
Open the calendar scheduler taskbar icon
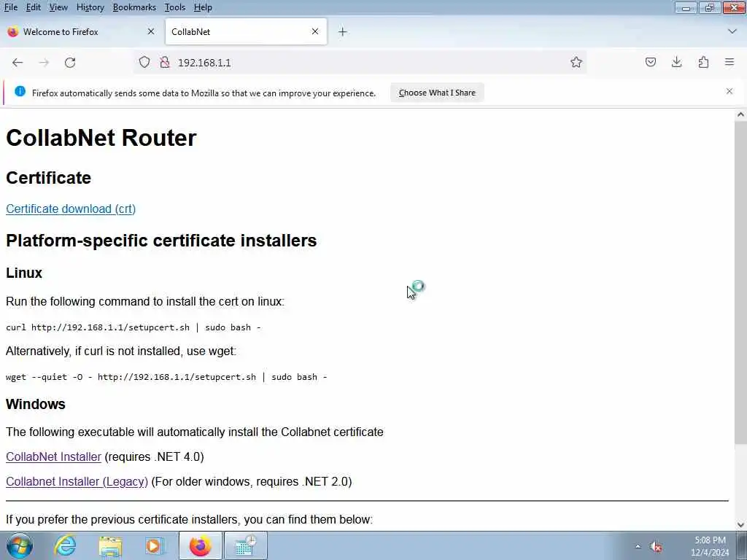pos(245,545)
